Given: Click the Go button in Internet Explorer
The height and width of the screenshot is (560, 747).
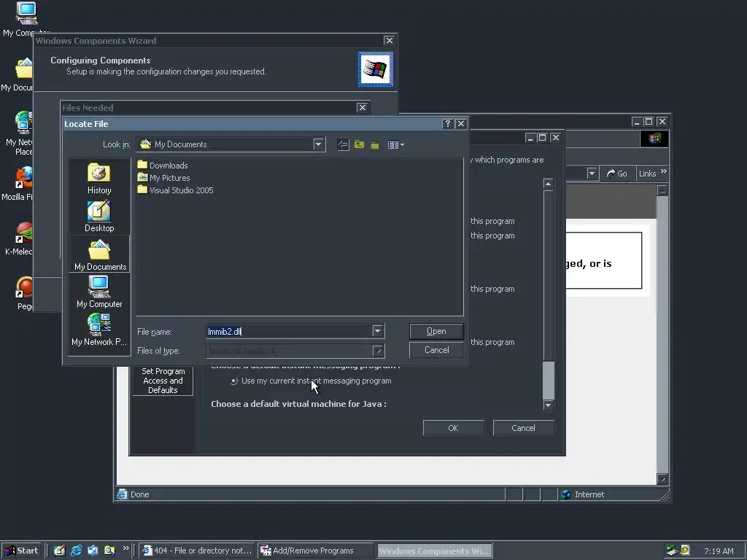Looking at the screenshot, I should (x=617, y=174).
